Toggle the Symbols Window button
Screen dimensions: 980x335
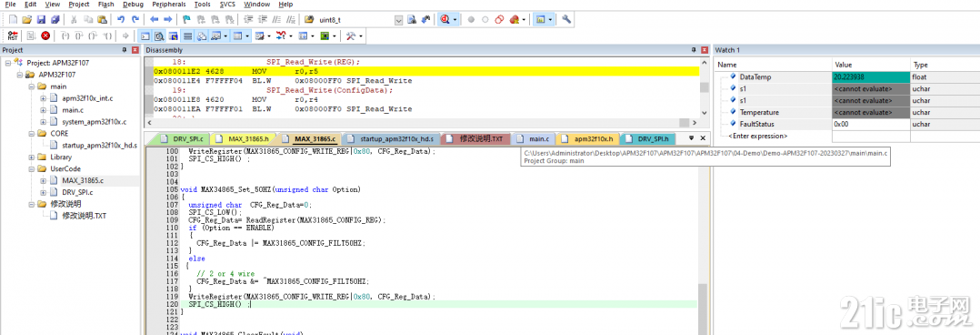point(173,36)
